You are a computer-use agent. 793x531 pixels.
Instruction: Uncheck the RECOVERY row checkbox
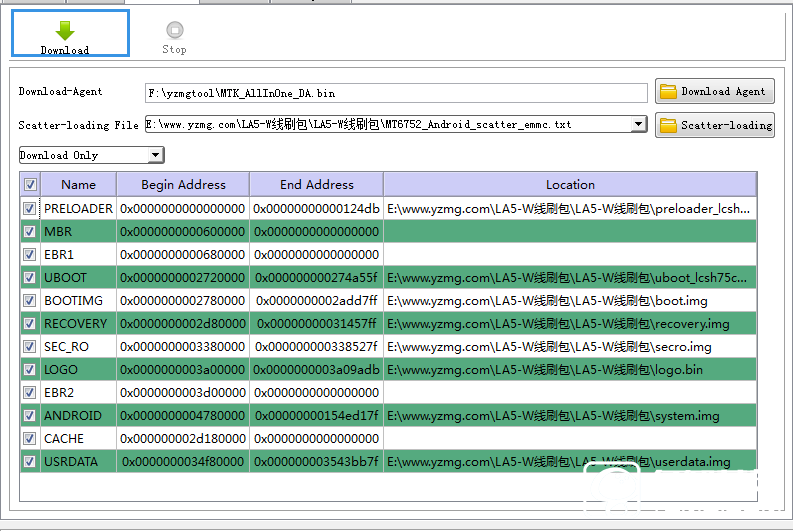tap(30, 324)
